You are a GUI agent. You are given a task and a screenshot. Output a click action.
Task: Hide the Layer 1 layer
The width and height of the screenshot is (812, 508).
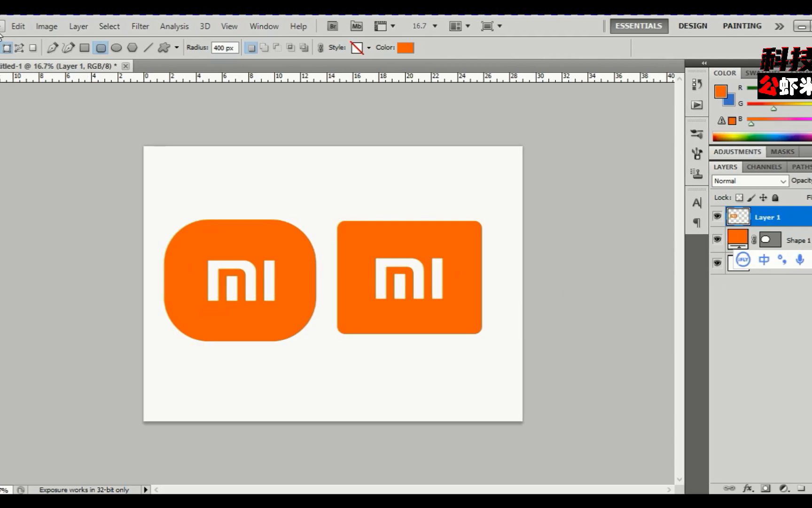[x=718, y=216]
